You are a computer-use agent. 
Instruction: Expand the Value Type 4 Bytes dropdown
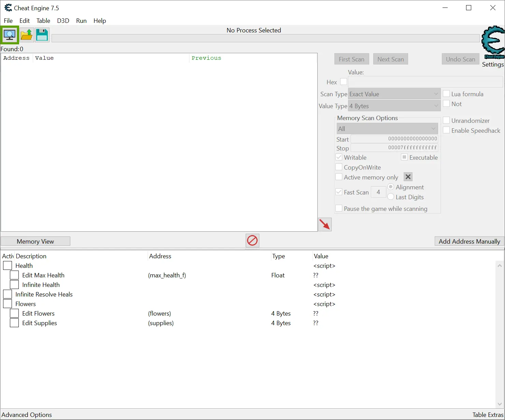click(394, 106)
